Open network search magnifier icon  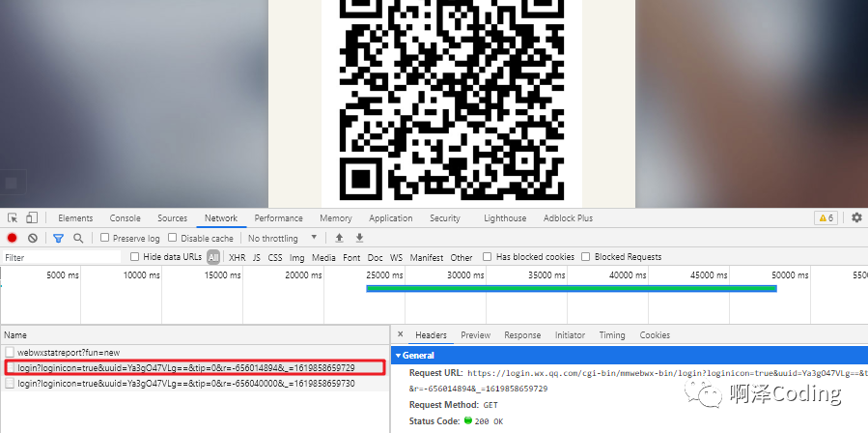pyautogui.click(x=78, y=238)
